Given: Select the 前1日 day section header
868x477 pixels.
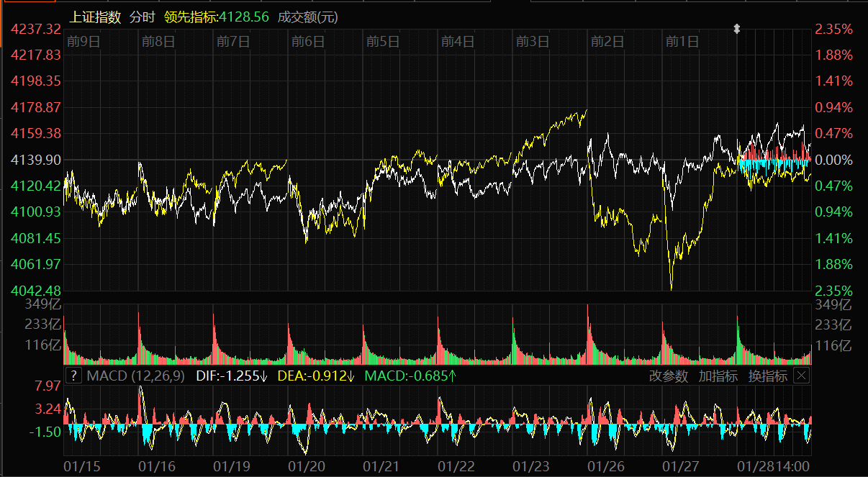Looking at the screenshot, I should [x=682, y=42].
